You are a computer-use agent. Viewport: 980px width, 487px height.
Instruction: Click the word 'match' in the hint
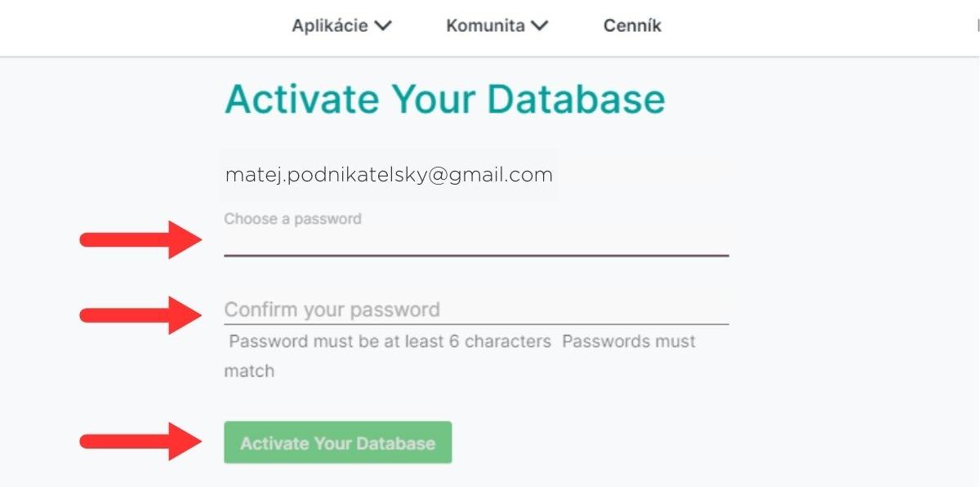pyautogui.click(x=249, y=371)
